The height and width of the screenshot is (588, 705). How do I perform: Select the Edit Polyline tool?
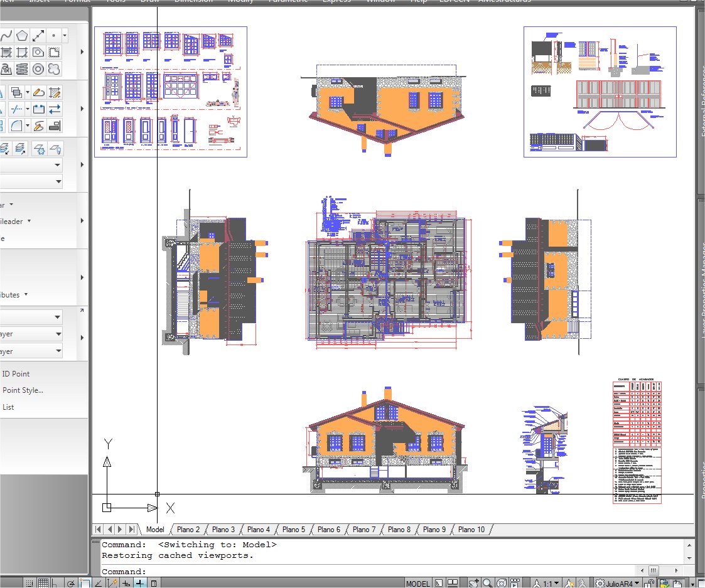coord(39,93)
